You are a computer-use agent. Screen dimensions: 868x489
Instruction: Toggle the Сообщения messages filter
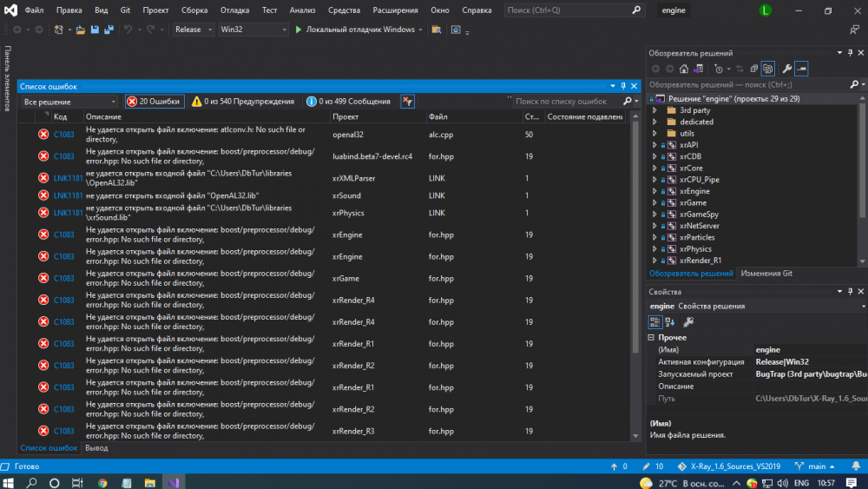(349, 102)
